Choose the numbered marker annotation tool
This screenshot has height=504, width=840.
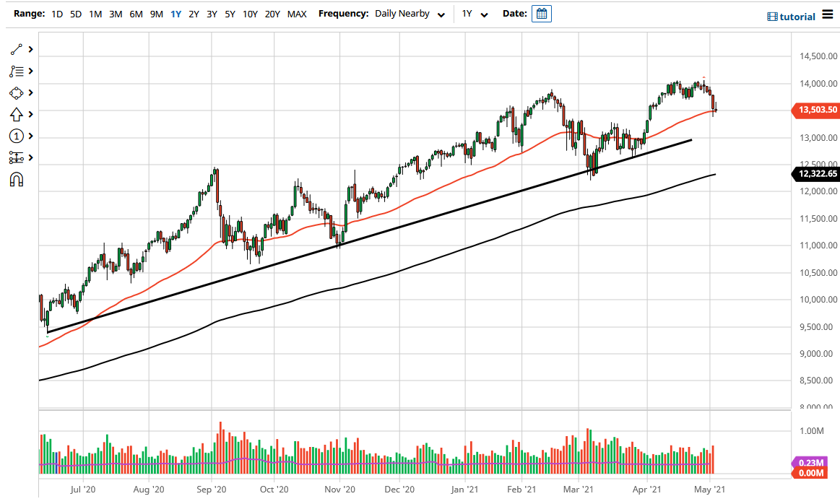(14, 136)
